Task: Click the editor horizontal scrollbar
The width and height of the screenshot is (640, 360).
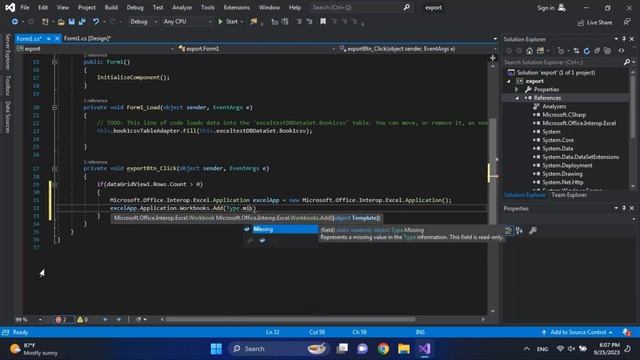Action: [290, 319]
